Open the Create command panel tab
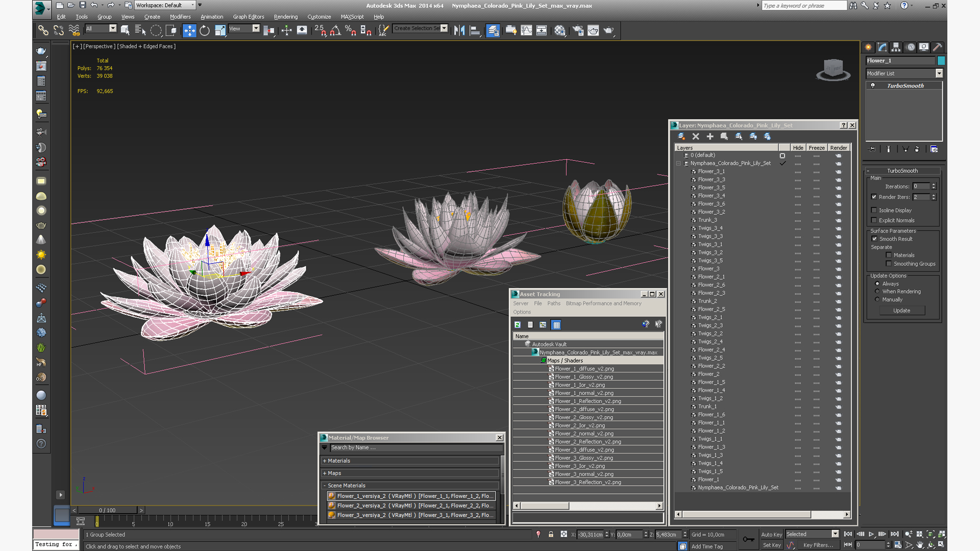Screen dimensions: 980x551 click(868, 47)
